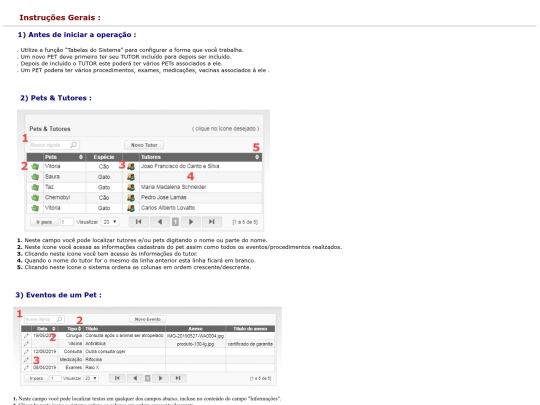
Task: Go to previous page in the events pager
Action: click(x=135, y=378)
